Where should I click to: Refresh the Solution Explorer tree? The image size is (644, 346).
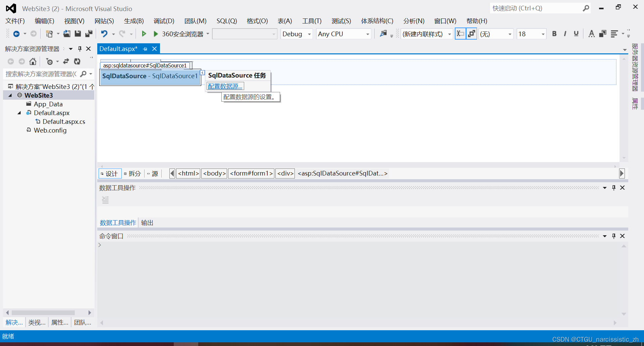click(77, 61)
